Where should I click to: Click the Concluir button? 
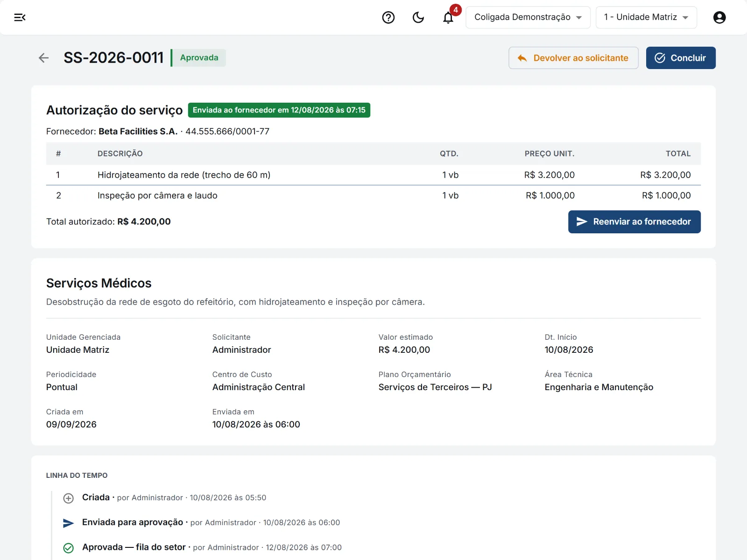pos(681,58)
